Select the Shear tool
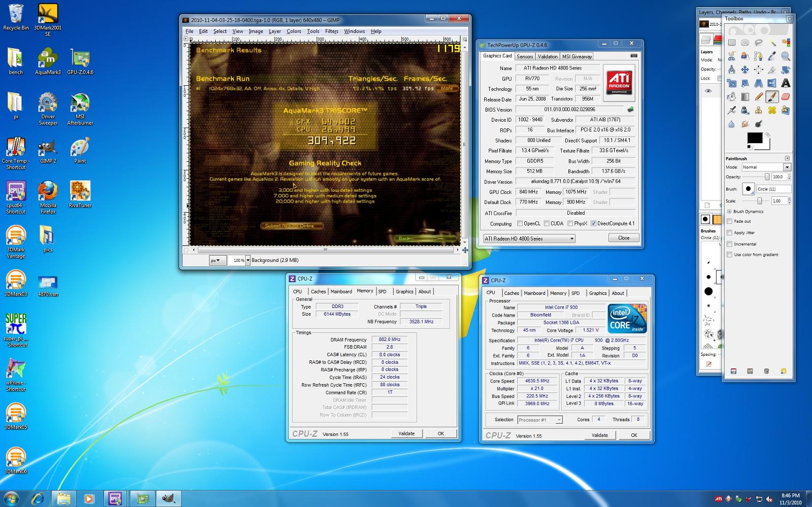Image resolution: width=812 pixels, height=507 pixels. pyautogui.click(x=745, y=83)
